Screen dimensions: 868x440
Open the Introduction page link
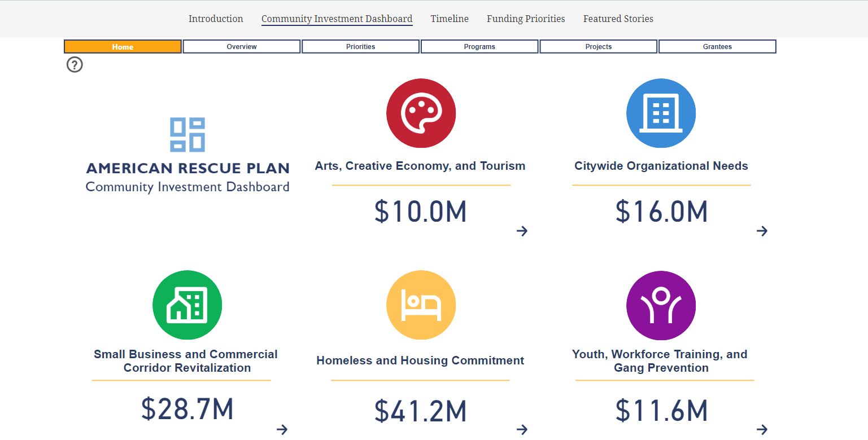click(216, 19)
